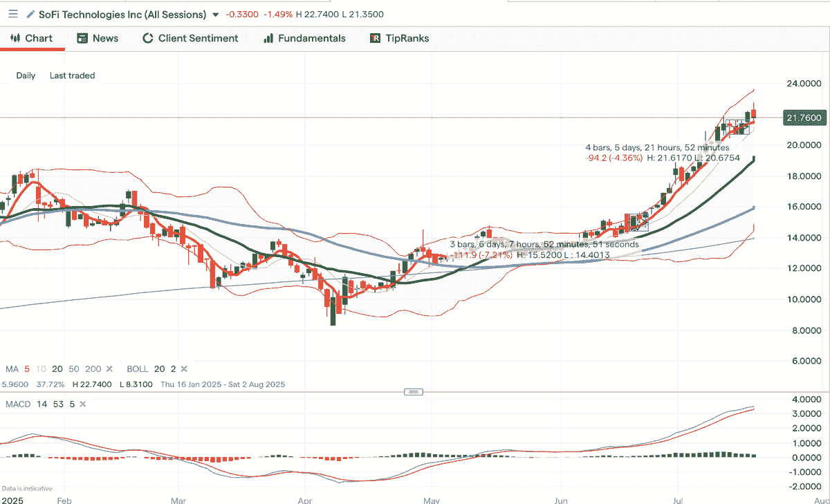Edit the MACD parameter 14
The width and height of the screenshot is (830, 504).
41,403
